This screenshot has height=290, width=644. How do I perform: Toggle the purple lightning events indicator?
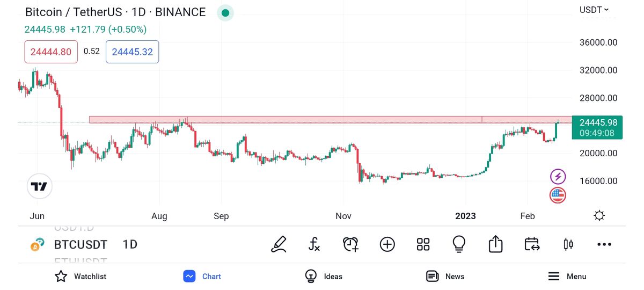click(558, 176)
